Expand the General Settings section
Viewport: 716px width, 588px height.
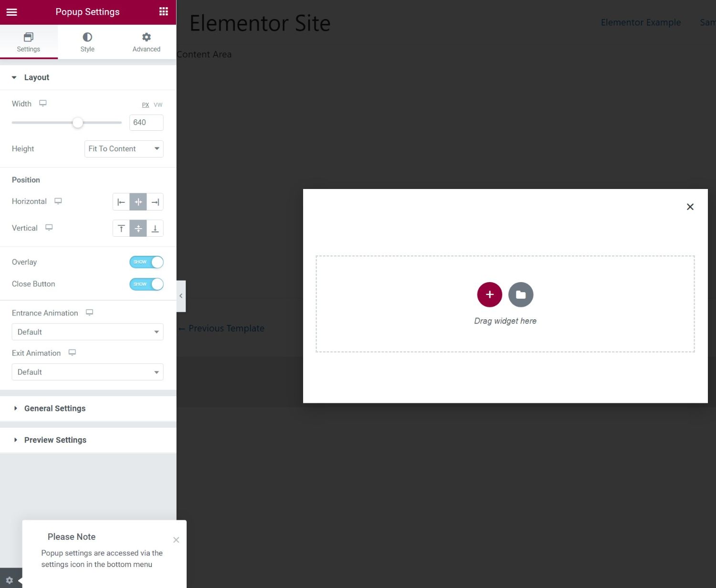(54, 409)
